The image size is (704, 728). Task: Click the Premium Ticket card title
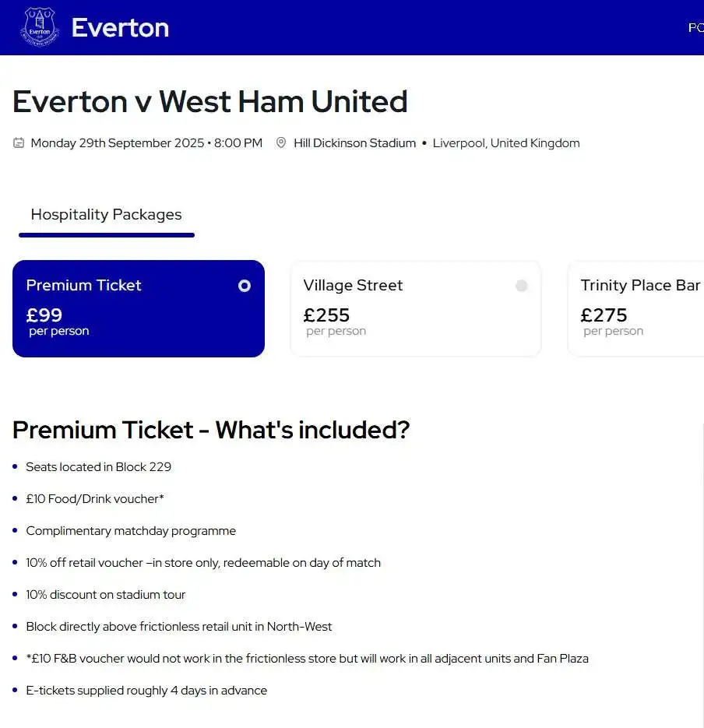pos(83,286)
